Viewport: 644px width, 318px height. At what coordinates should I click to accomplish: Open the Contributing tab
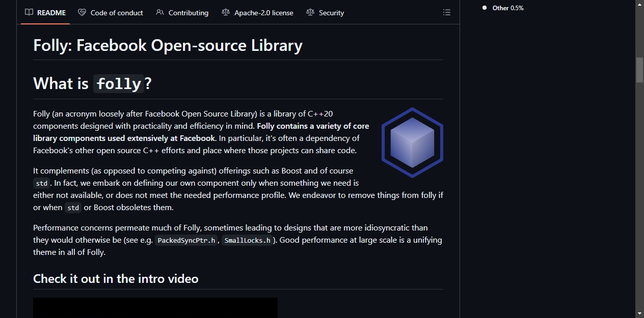(182, 13)
